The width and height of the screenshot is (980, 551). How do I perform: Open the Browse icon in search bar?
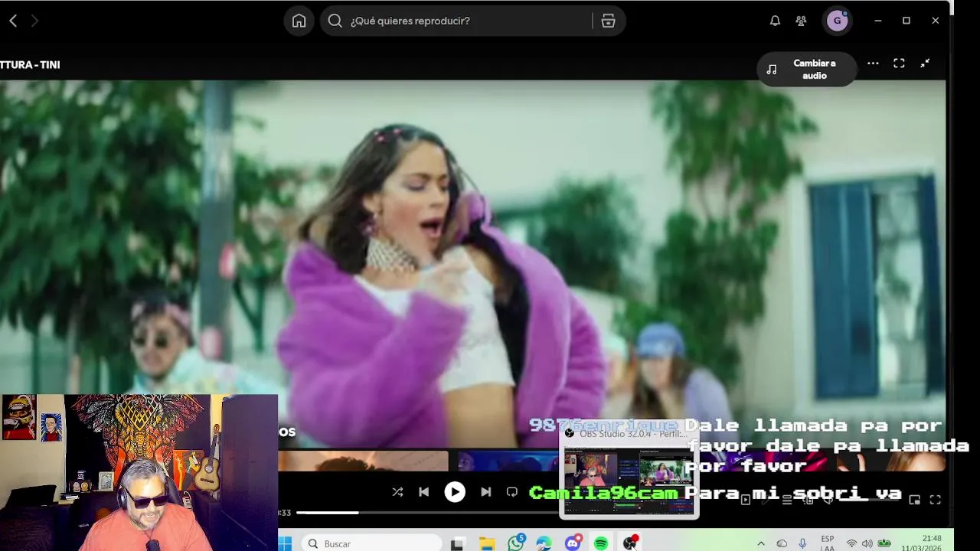[x=609, y=21]
